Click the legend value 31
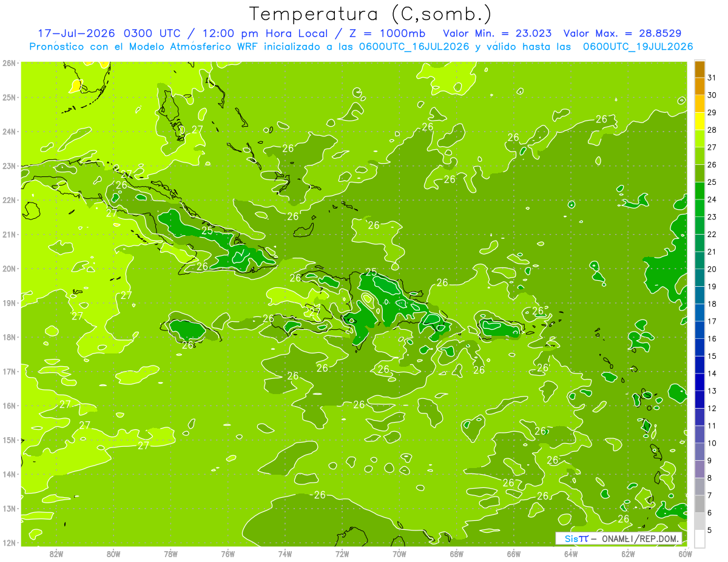 coord(712,78)
